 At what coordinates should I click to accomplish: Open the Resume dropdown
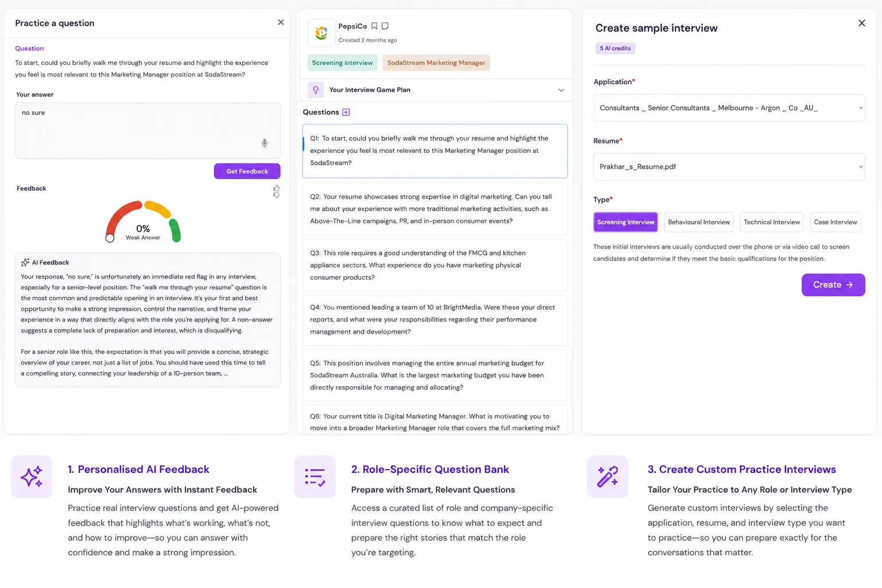click(729, 167)
